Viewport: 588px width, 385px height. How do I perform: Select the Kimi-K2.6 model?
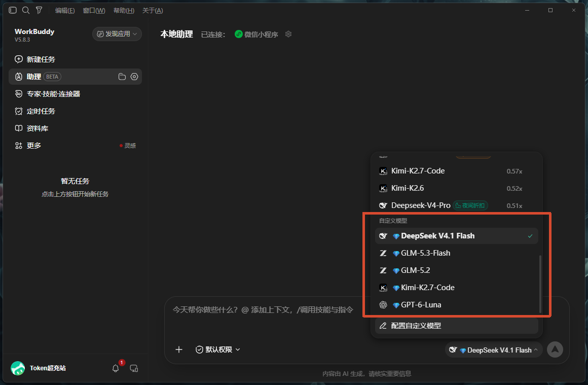pyautogui.click(x=456, y=188)
